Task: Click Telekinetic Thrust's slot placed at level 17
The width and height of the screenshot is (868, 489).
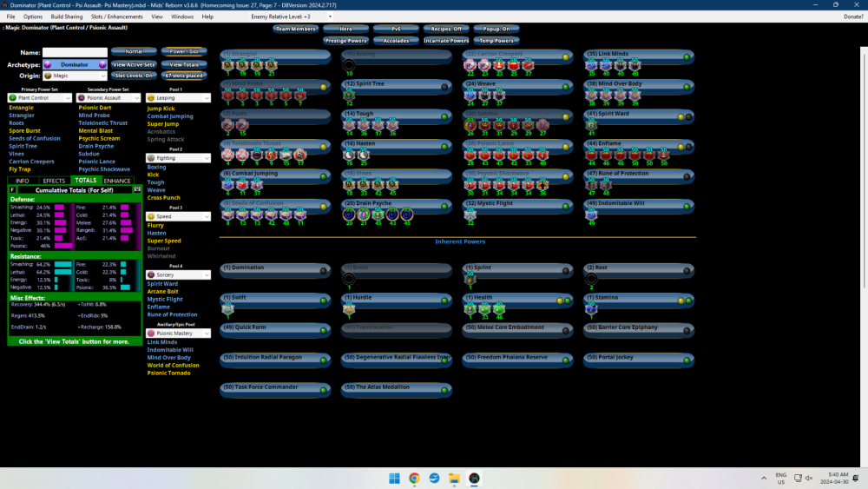Action: point(300,155)
